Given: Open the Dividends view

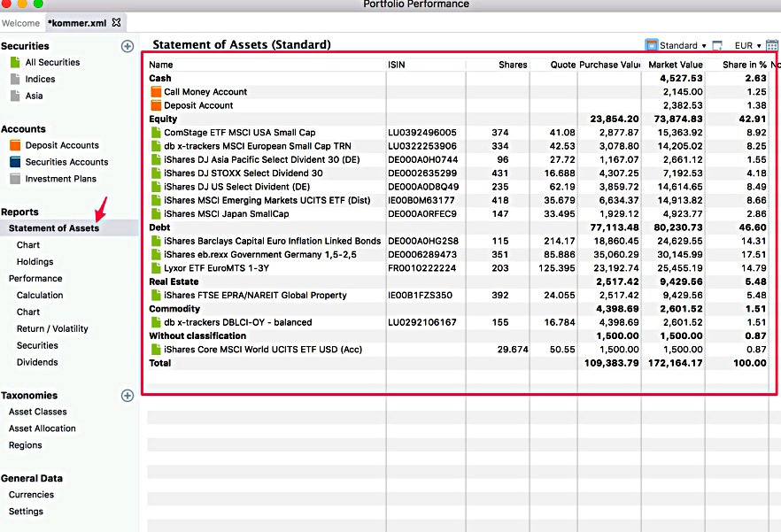Looking at the screenshot, I should [x=37, y=362].
